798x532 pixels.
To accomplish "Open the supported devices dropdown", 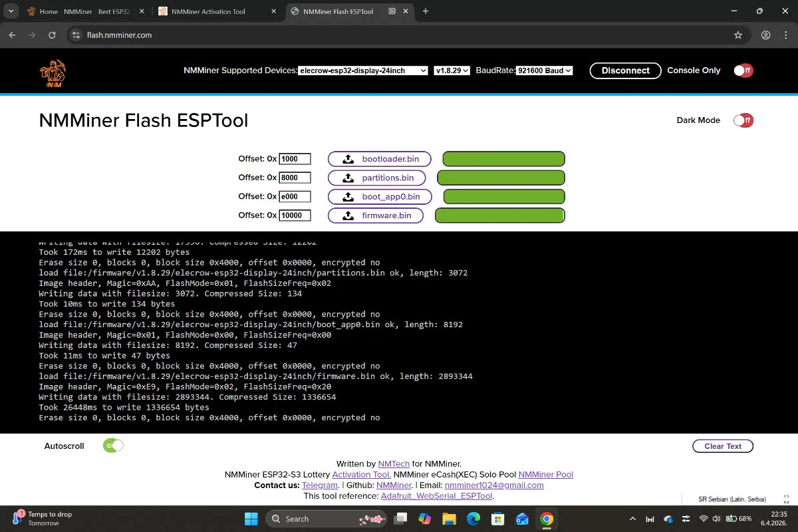I will tap(362, 70).
